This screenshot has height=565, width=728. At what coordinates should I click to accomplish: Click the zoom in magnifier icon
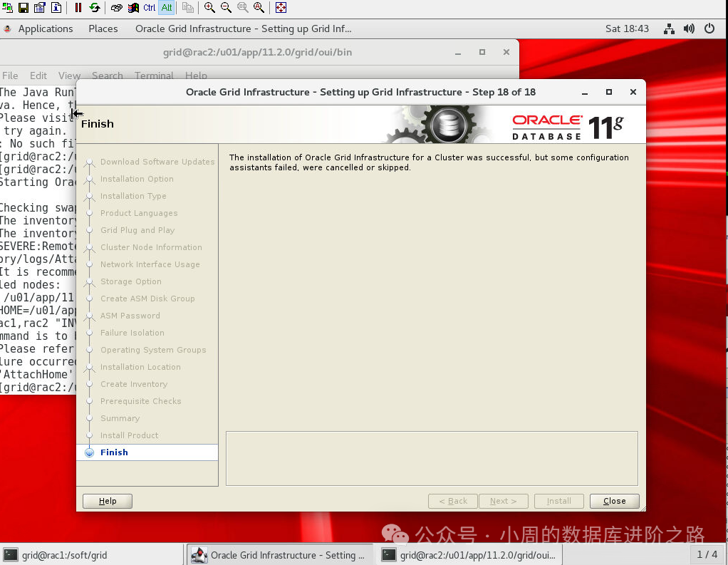pyautogui.click(x=209, y=7)
